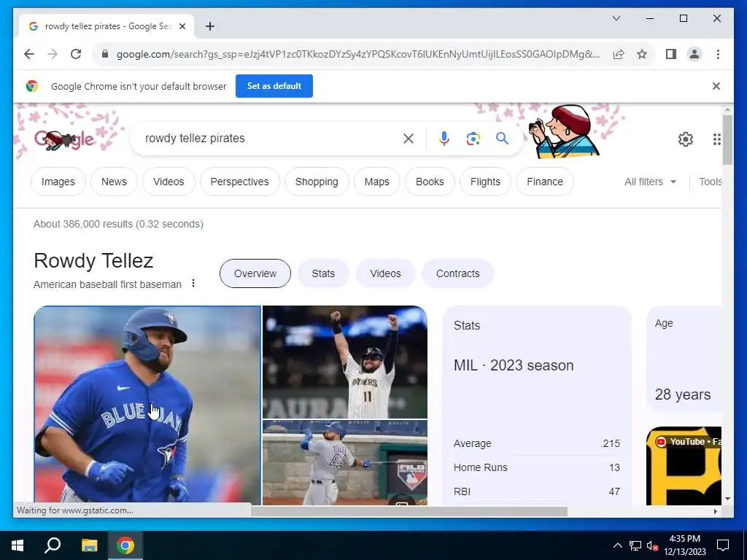Viewport: 747px width, 560px height.
Task: Open the notification center icon
Action: pos(723,545)
